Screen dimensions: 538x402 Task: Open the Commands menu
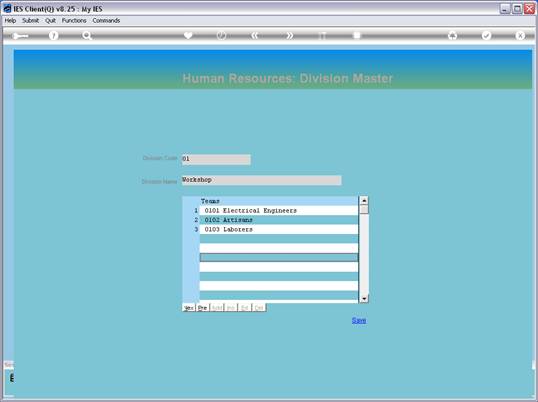click(x=106, y=21)
